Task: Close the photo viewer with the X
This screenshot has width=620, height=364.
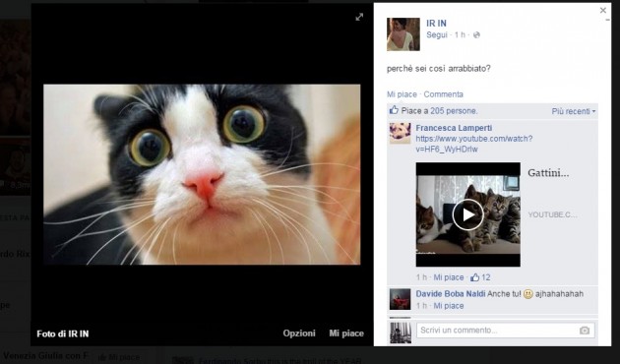Action: [x=603, y=10]
